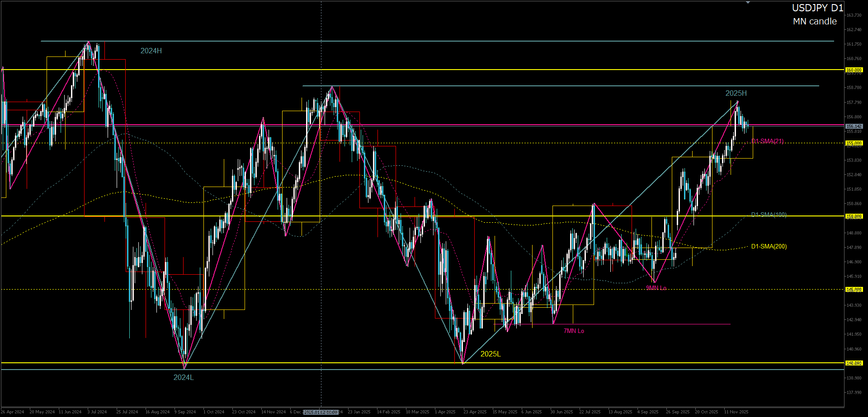Click the 160.000 yellow price tag
Image resolution: width=868 pixels, height=417 pixels.
coord(854,70)
